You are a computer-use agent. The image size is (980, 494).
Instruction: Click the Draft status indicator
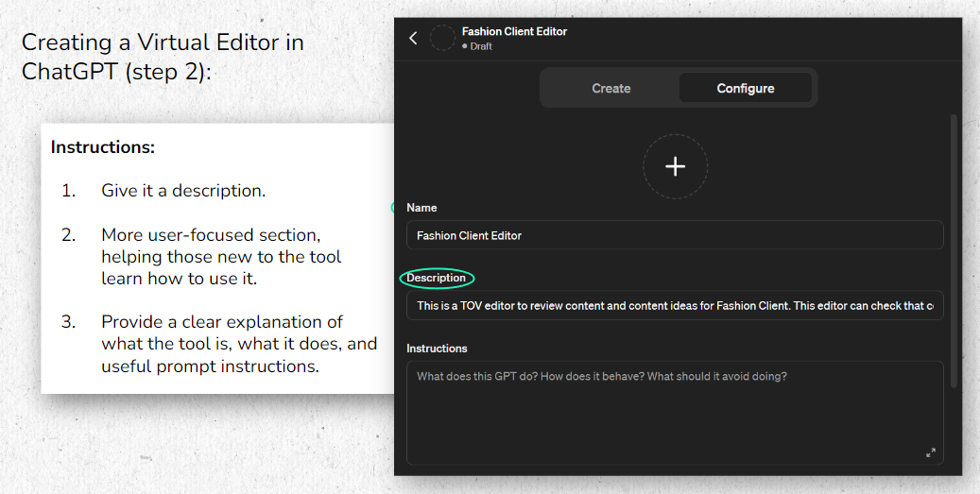477,46
